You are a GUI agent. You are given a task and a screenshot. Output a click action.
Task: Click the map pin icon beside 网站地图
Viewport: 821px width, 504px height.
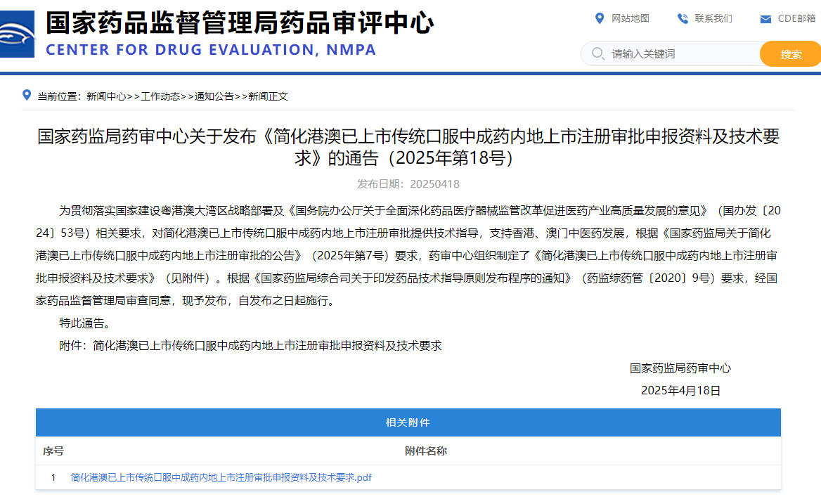pos(600,18)
